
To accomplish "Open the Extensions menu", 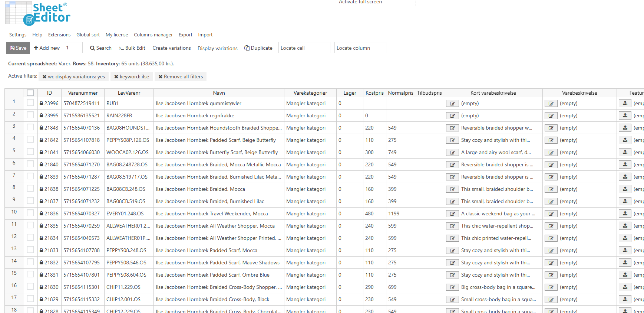I will tap(59, 35).
